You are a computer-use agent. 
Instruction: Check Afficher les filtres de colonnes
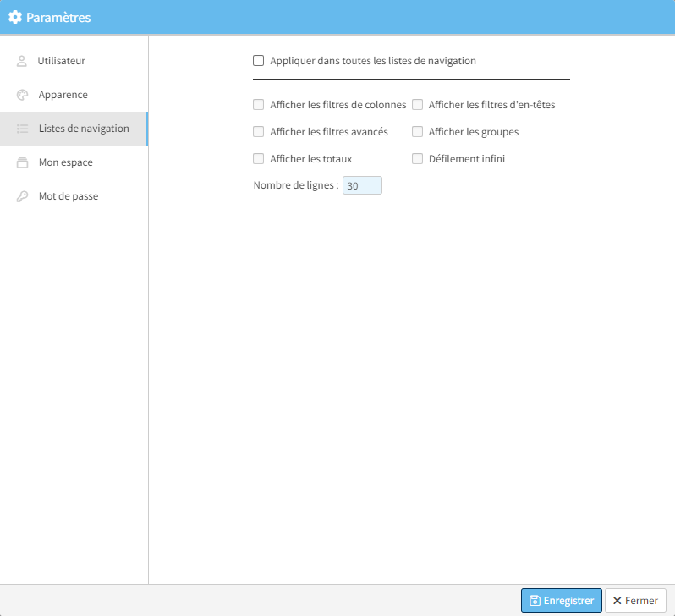pyautogui.click(x=259, y=105)
